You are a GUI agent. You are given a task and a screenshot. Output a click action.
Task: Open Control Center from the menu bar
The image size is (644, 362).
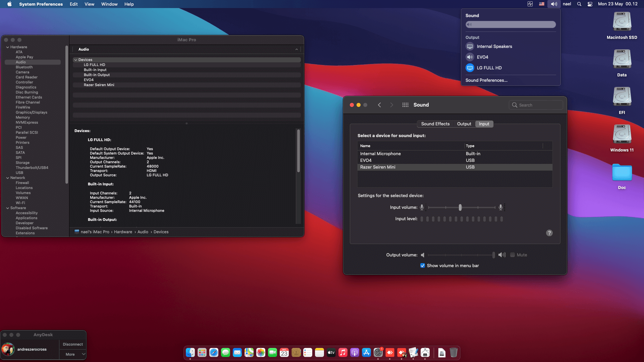(590, 4)
